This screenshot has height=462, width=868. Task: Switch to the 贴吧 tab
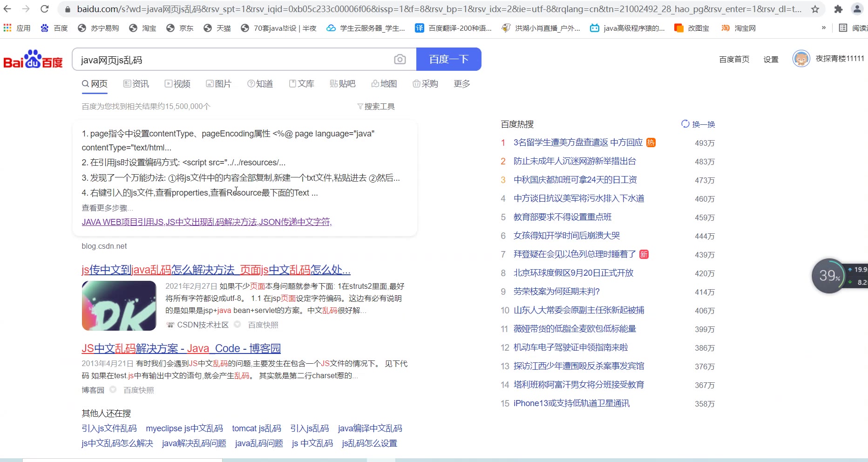(x=342, y=84)
